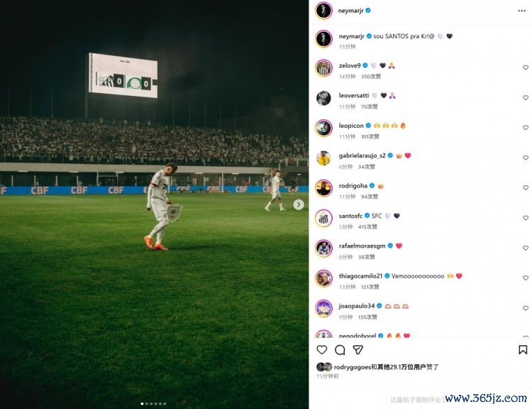Visit thiagocamilo21's profile
This screenshot has width=532, height=409.
[360, 276]
